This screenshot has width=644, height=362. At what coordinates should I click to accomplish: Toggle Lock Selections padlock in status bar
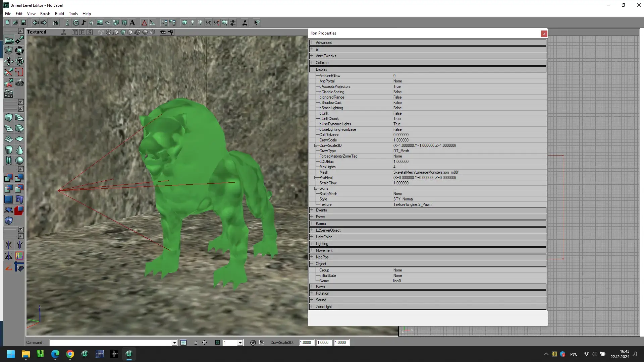[x=196, y=343]
